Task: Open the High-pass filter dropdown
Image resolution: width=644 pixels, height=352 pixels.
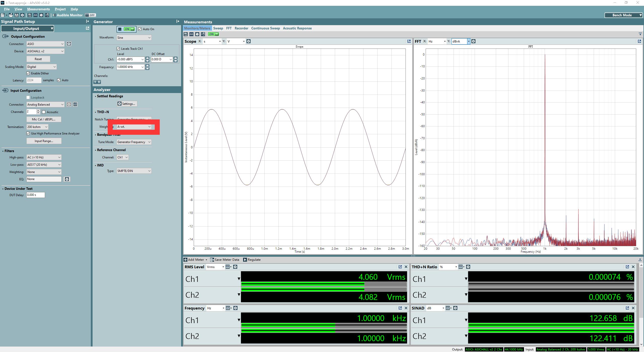Action: pyautogui.click(x=44, y=157)
